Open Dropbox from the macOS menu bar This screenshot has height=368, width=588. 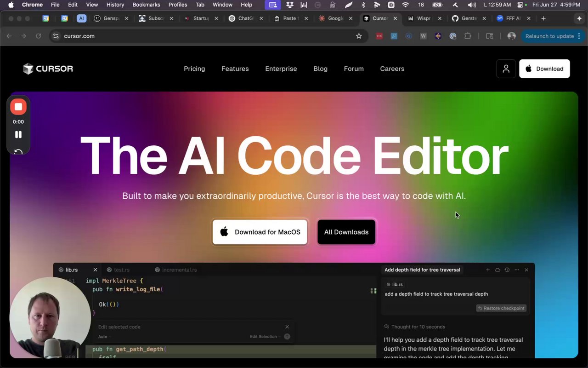(290, 5)
